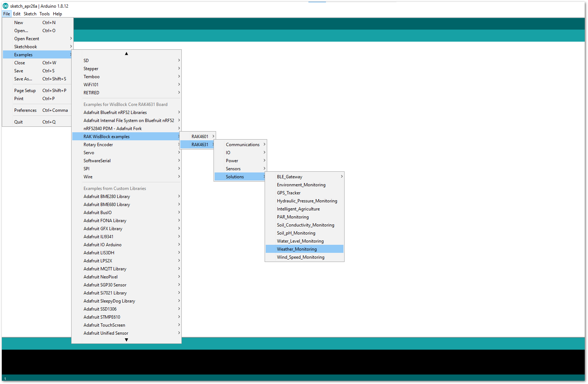Image resolution: width=588 pixels, height=384 pixels.
Task: Open the IO submenu
Action: coord(241,153)
